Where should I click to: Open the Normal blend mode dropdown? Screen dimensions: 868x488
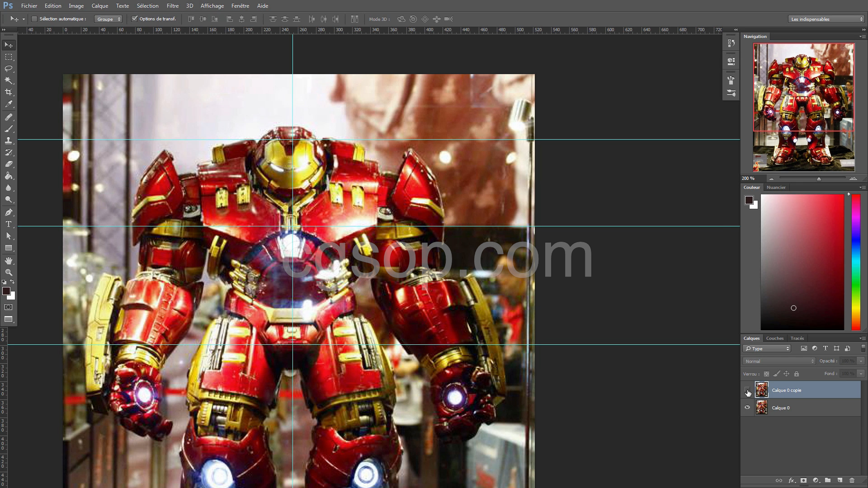779,361
